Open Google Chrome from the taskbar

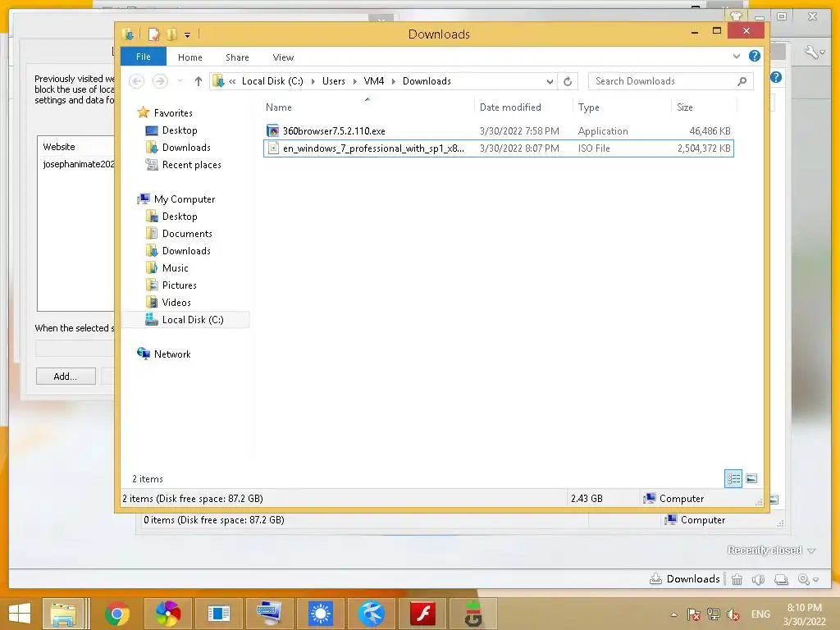tap(117, 614)
